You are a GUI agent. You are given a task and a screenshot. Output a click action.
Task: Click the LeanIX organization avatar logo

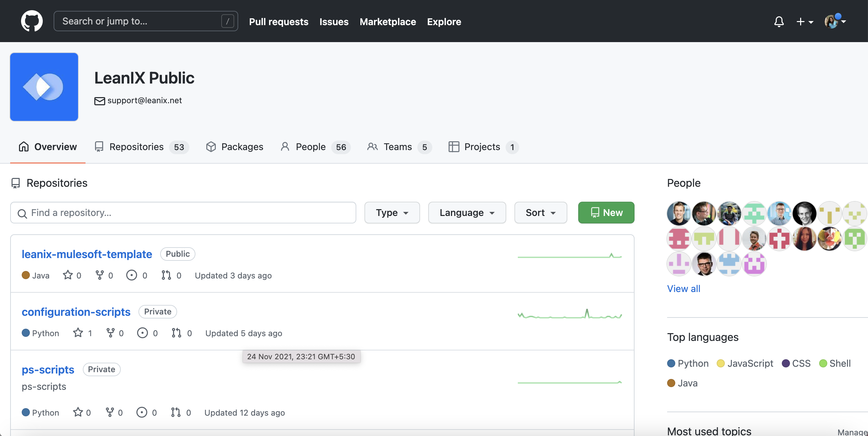[x=44, y=87]
